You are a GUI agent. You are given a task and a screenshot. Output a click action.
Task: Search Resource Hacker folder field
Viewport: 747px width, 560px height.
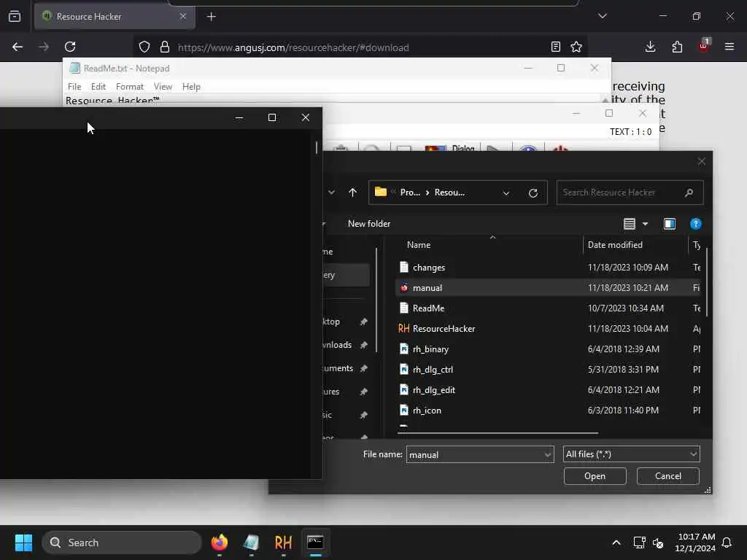(x=630, y=192)
